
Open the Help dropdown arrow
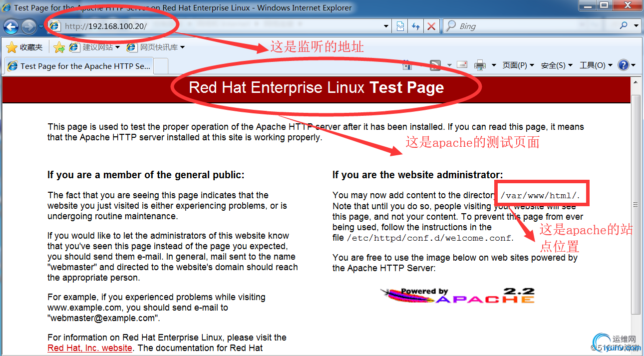click(634, 65)
